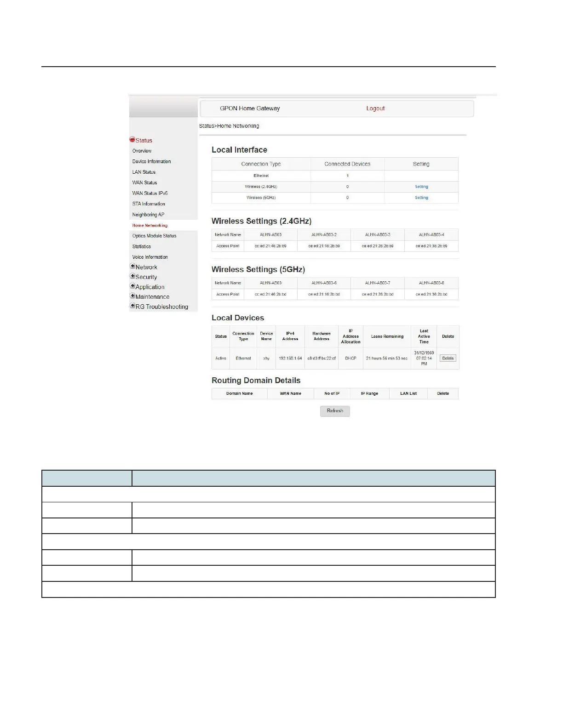Click hardware address c8:d3:ff:bc:22:cf
This screenshot has width=563, height=728.
pos(322,358)
